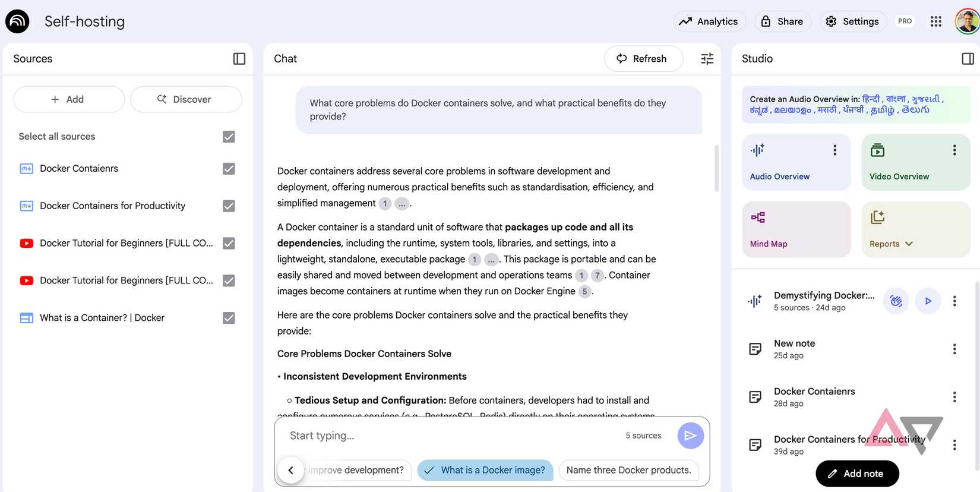The image size is (980, 492).
Task: Refresh the chat conversation
Action: coord(643,58)
